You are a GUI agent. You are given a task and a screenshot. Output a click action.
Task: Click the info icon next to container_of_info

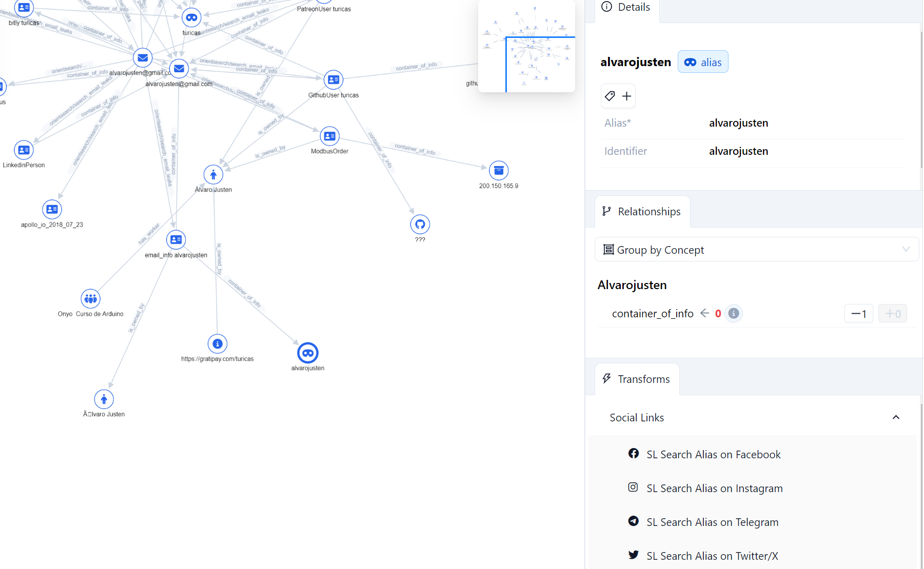(x=734, y=313)
